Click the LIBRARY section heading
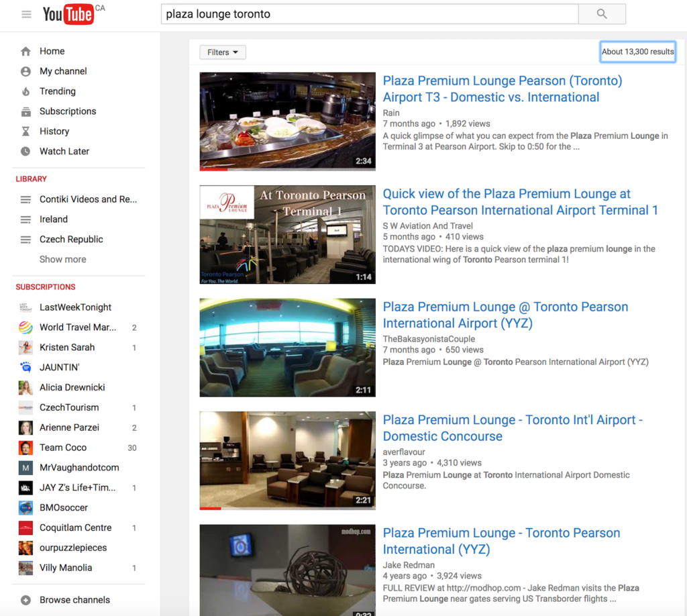Viewport: 687px width, 616px height. (x=31, y=178)
